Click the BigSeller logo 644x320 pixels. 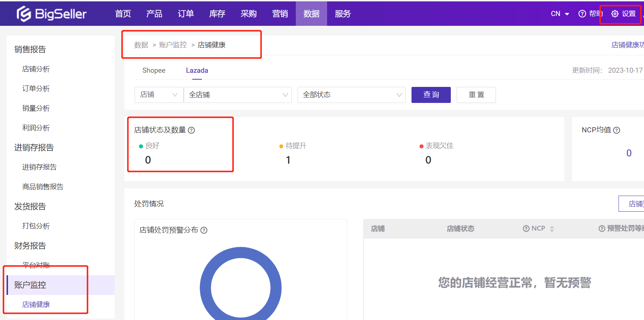(51, 14)
